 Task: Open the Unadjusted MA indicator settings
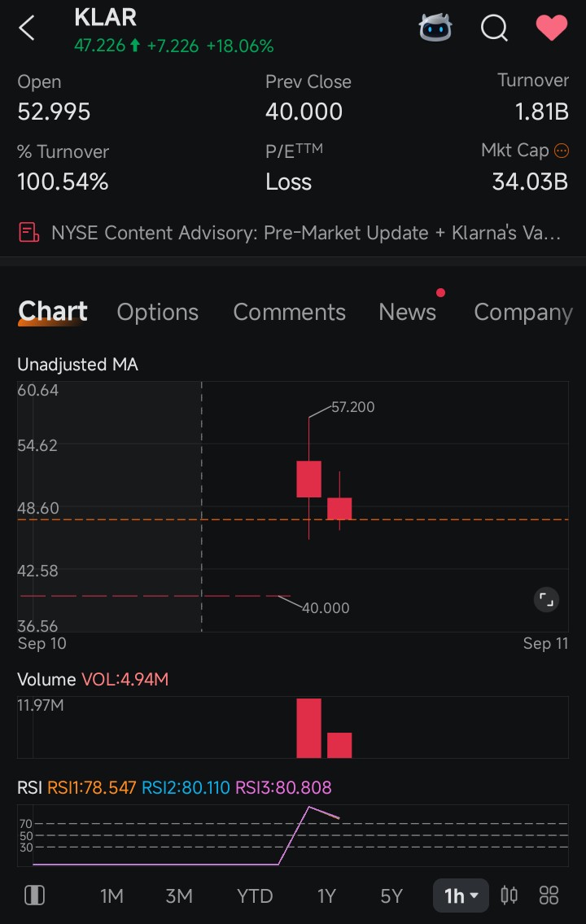(x=78, y=365)
